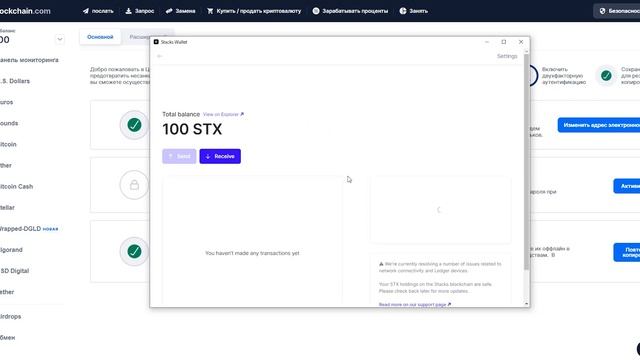Viewport: 640px width, 360px height.
Task: Click the swap arrows icon next to Замена
Action: pyautogui.click(x=169, y=11)
